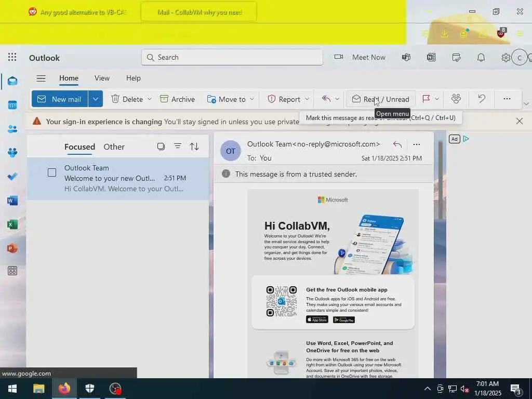The image size is (532, 399).
Task: Click the Read / Unread button
Action: pos(380,99)
